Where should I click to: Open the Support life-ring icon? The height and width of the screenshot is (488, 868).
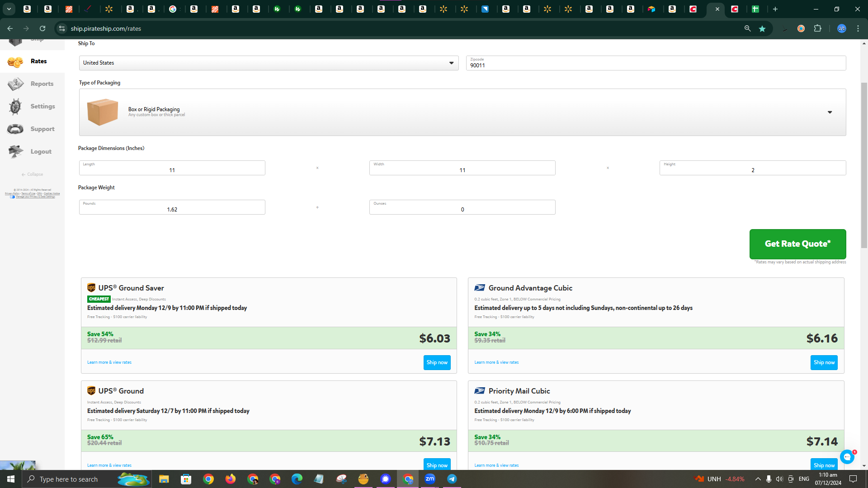click(15, 129)
